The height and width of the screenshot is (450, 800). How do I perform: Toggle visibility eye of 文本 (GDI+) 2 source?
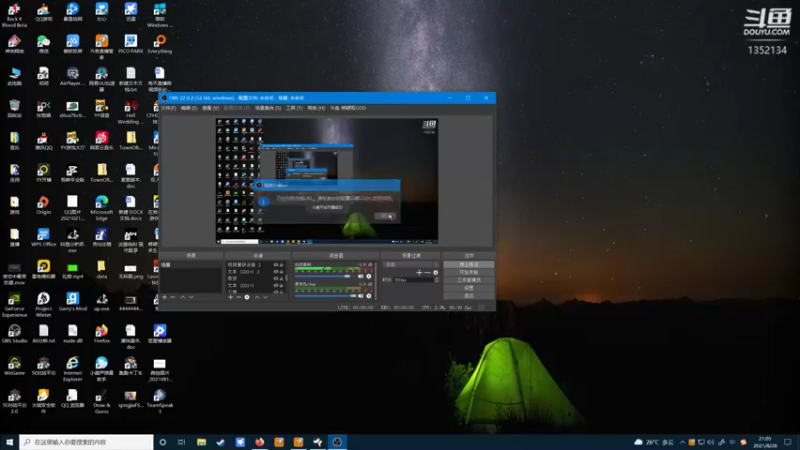click(276, 271)
